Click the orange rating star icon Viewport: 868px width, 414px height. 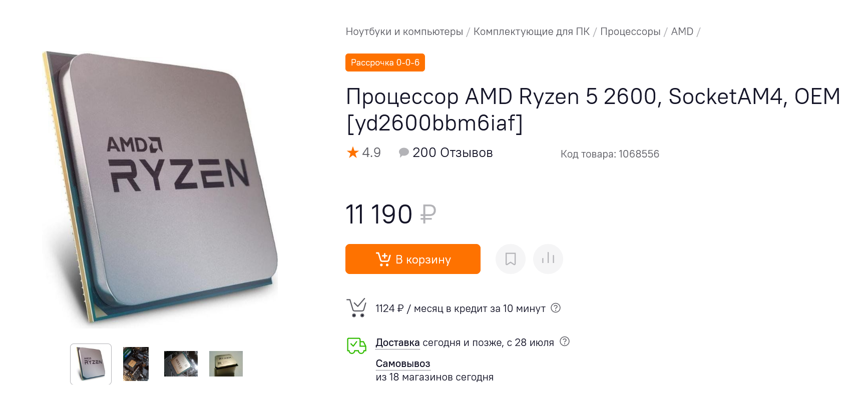pyautogui.click(x=353, y=152)
